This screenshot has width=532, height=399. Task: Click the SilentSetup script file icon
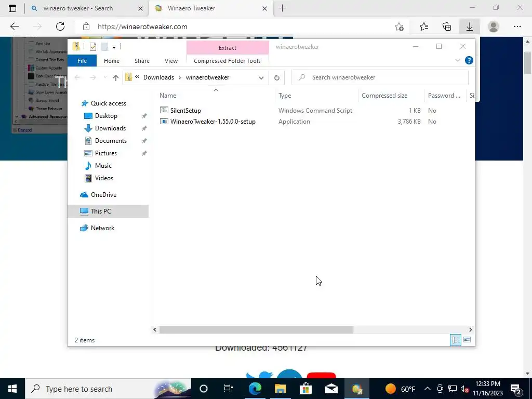click(x=164, y=110)
